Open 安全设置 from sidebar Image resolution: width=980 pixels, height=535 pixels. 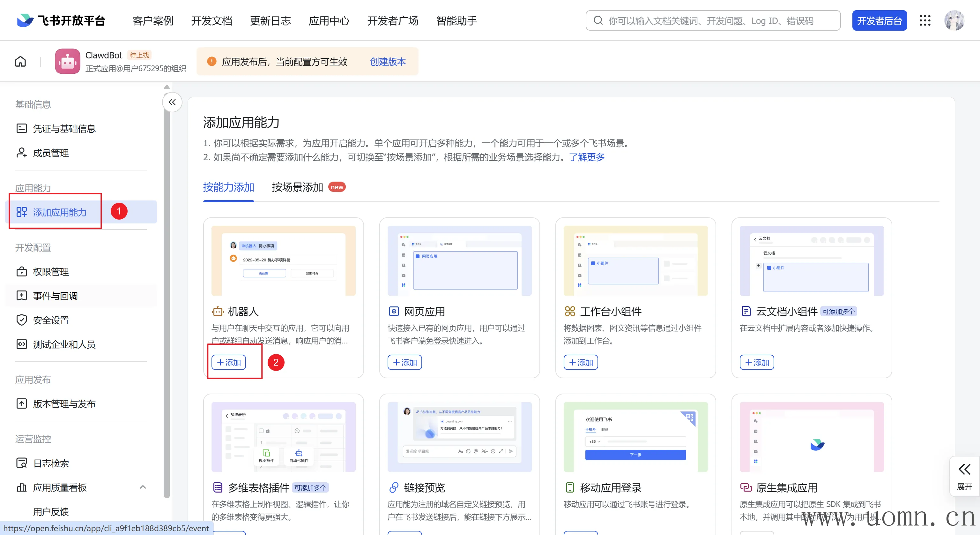[51, 320]
